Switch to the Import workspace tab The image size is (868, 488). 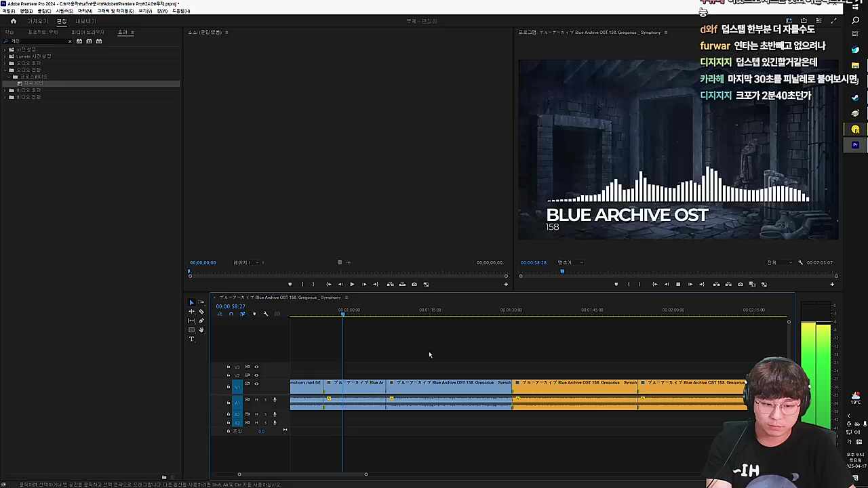point(37,21)
